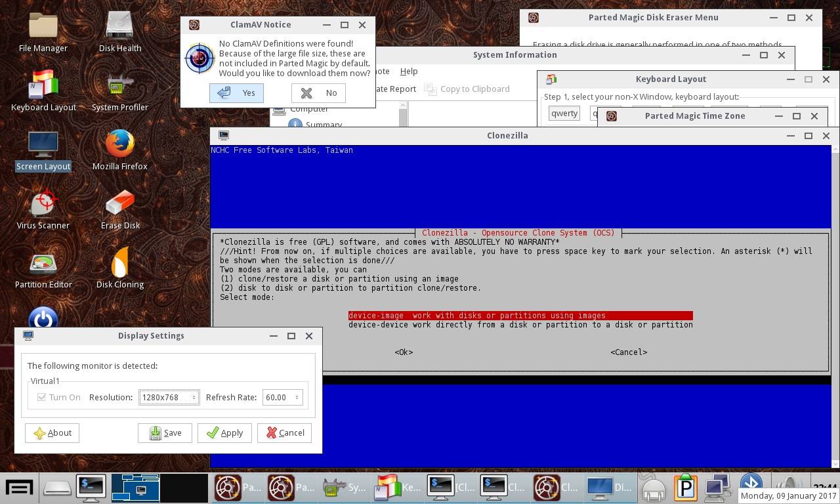Screen dimensions: 840x504
Task: Open the File Manager desktop icon
Action: 43,33
